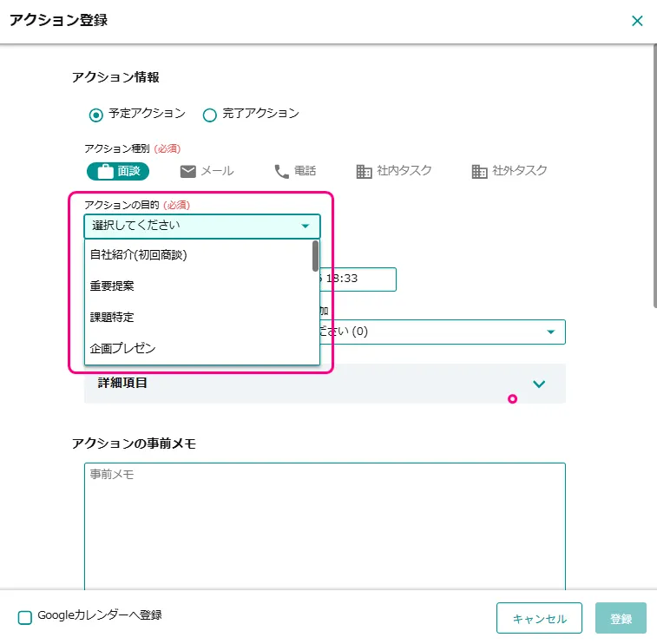The height and width of the screenshot is (644, 657).
Task: Pick the 社内タスク building icon
Action: pyautogui.click(x=365, y=171)
